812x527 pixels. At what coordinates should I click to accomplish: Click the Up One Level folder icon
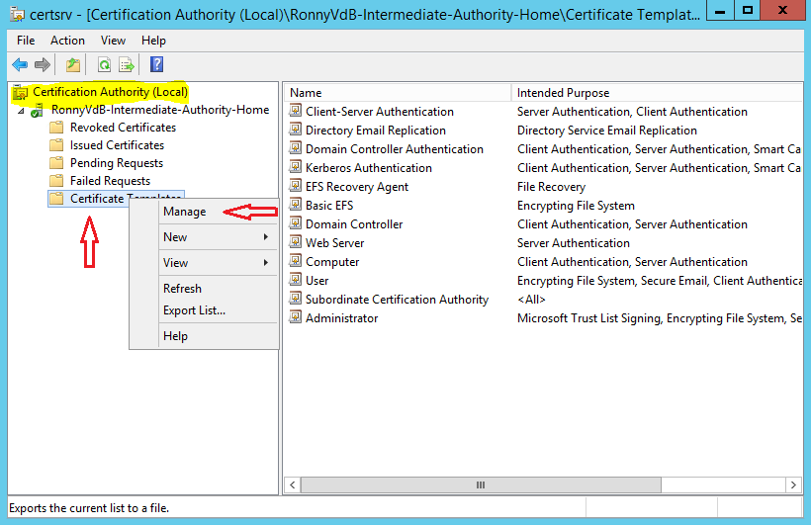(x=73, y=65)
